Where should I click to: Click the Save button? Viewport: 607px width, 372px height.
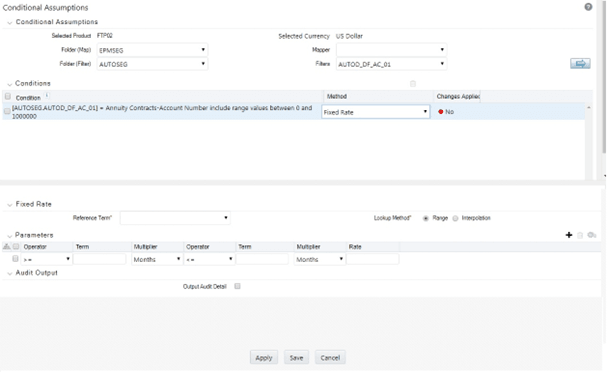[x=296, y=358]
